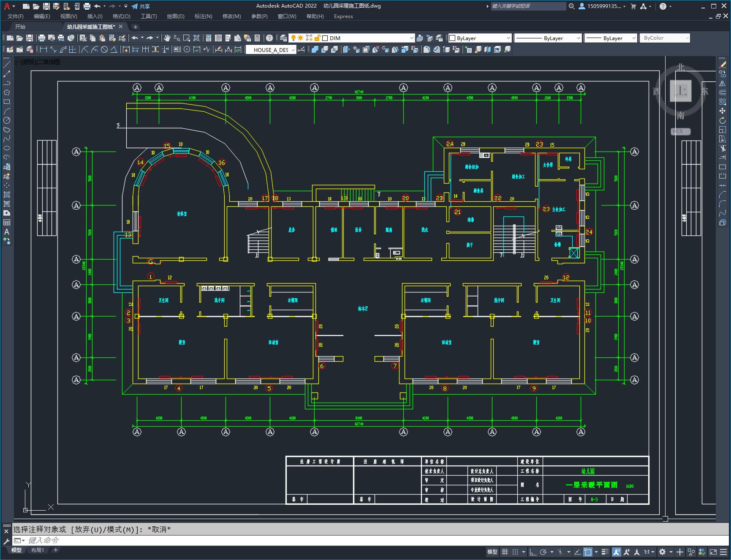Open the Calculator icon in standard toolbar
Screen dimensions: 731x560
point(257,38)
